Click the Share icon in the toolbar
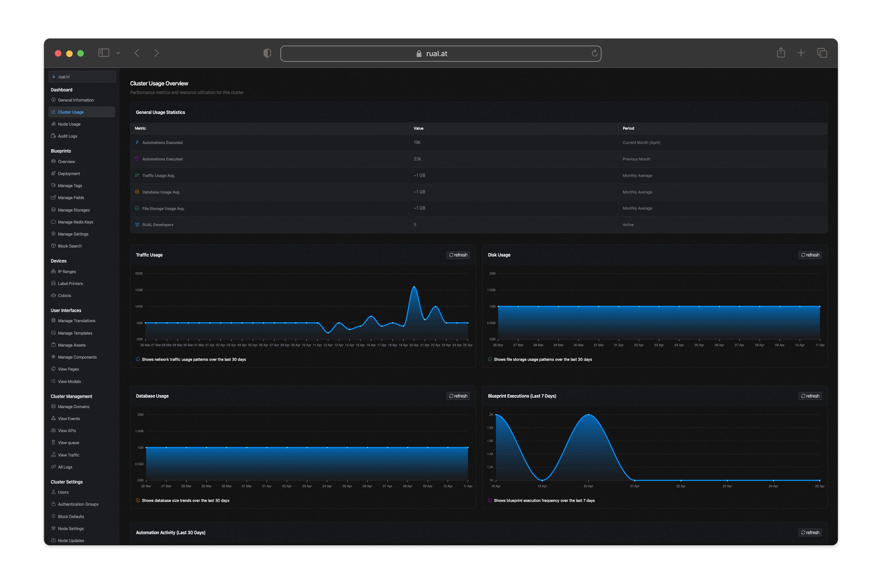This screenshot has width=882, height=588. (781, 53)
